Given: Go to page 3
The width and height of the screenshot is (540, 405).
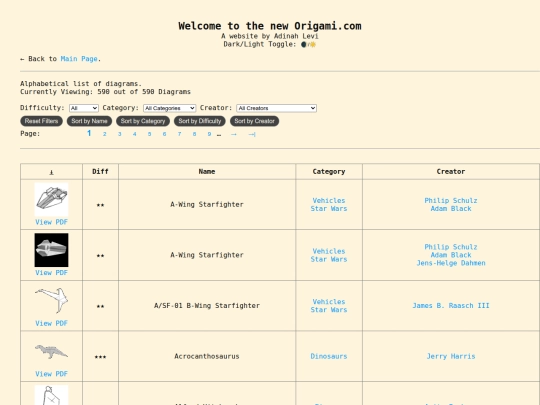Looking at the screenshot, I should (x=120, y=134).
